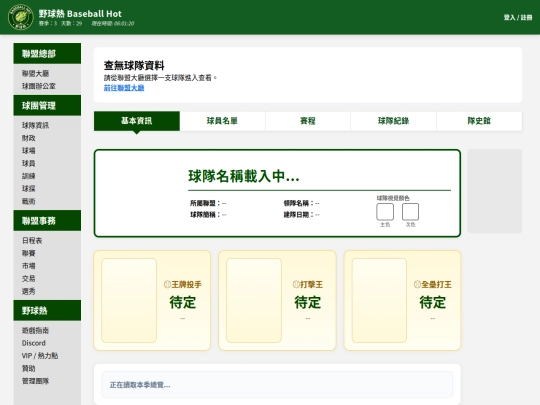The width and height of the screenshot is (540, 405).
Task: Open 選秀 in the sidebar
Action: click(x=29, y=291)
